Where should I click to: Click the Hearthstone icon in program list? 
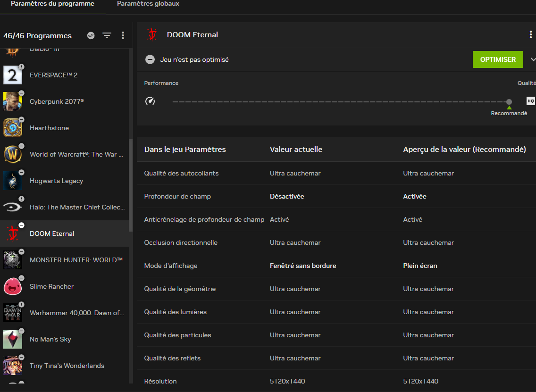click(13, 128)
